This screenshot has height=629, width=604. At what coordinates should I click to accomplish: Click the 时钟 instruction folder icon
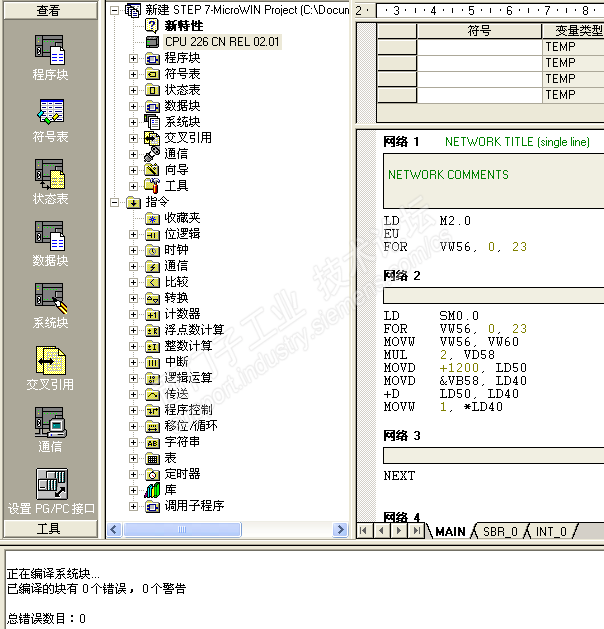coord(152,250)
